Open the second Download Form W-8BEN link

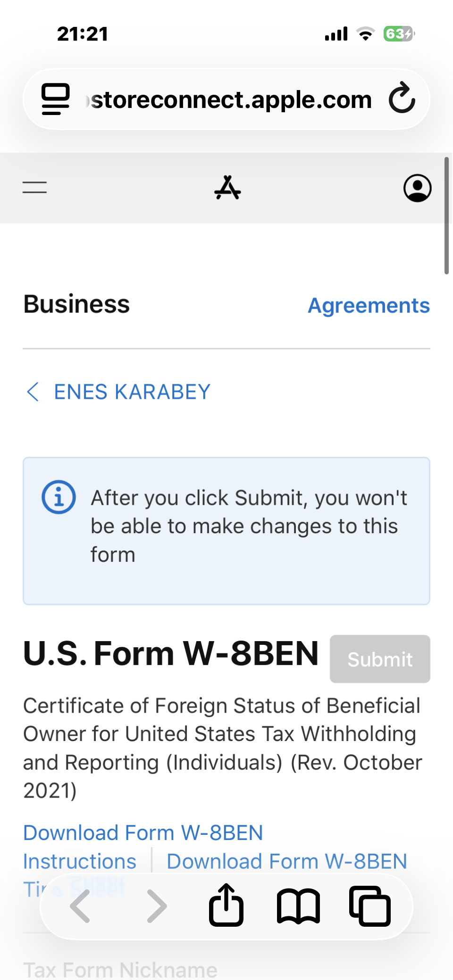287,861
